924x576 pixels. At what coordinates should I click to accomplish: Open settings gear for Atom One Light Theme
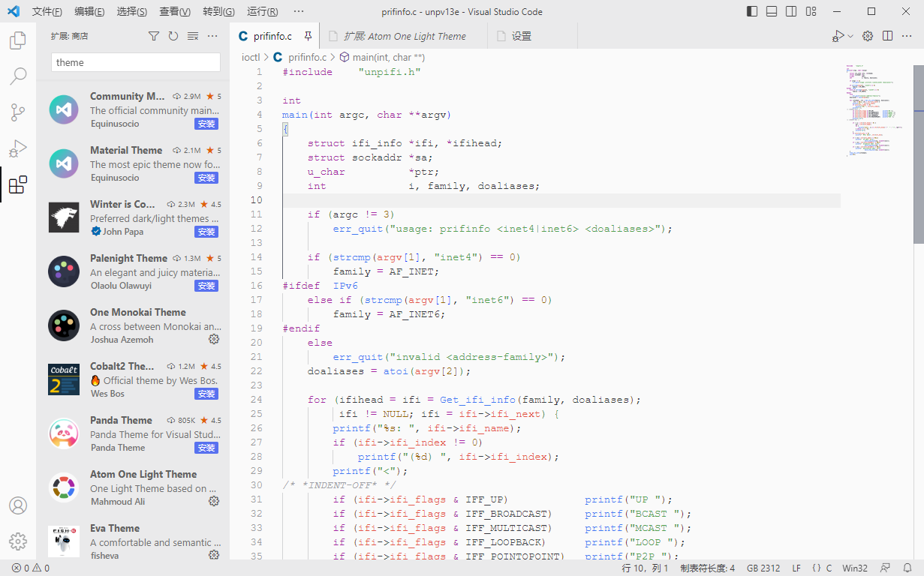(214, 501)
